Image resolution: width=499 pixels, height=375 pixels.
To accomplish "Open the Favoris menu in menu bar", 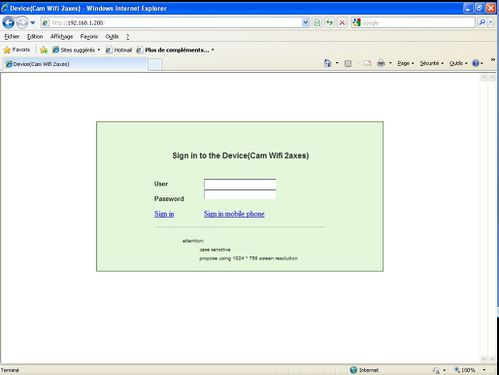I will click(89, 36).
